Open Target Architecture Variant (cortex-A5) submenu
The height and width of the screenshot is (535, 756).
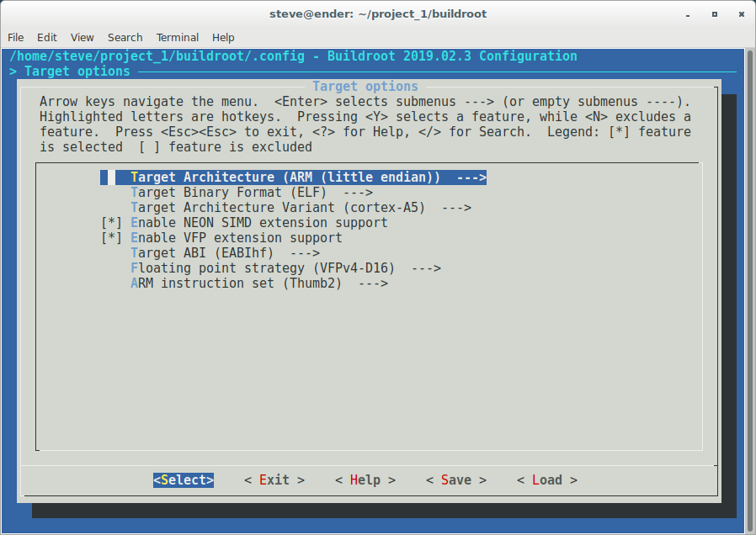click(x=301, y=208)
